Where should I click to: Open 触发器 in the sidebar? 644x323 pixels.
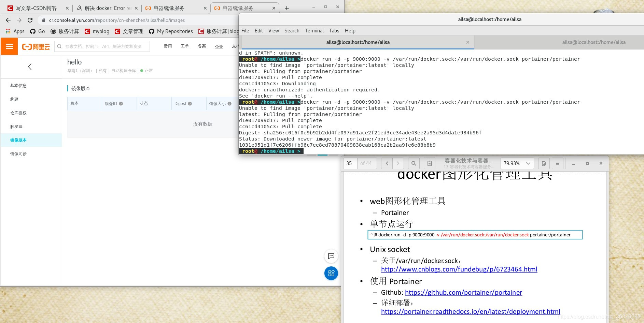click(x=16, y=127)
